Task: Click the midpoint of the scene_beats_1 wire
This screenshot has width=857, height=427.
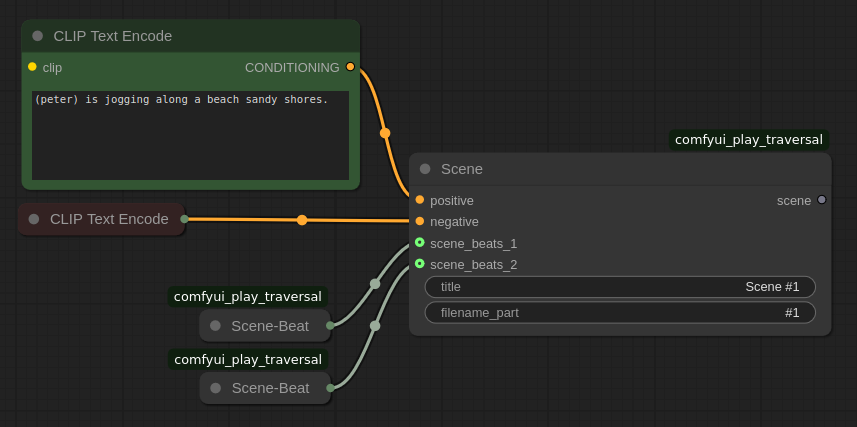Action: [x=375, y=284]
